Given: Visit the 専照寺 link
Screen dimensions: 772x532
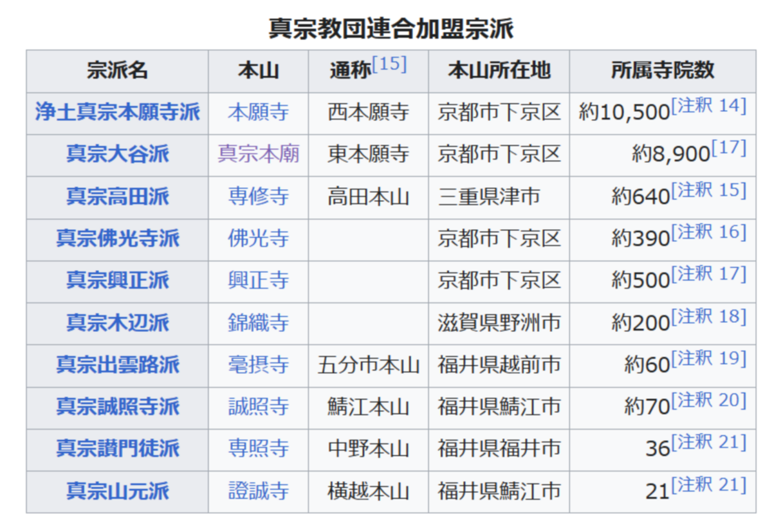Looking at the screenshot, I should click(x=258, y=448).
